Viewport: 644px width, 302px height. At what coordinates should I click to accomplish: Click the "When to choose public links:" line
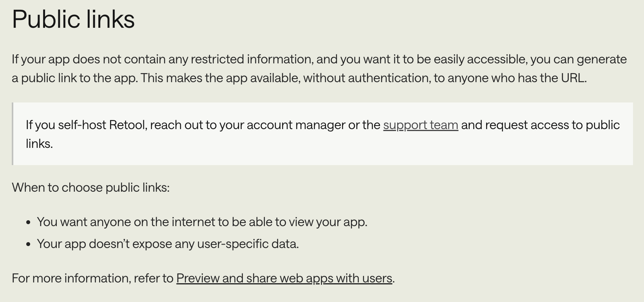point(90,188)
